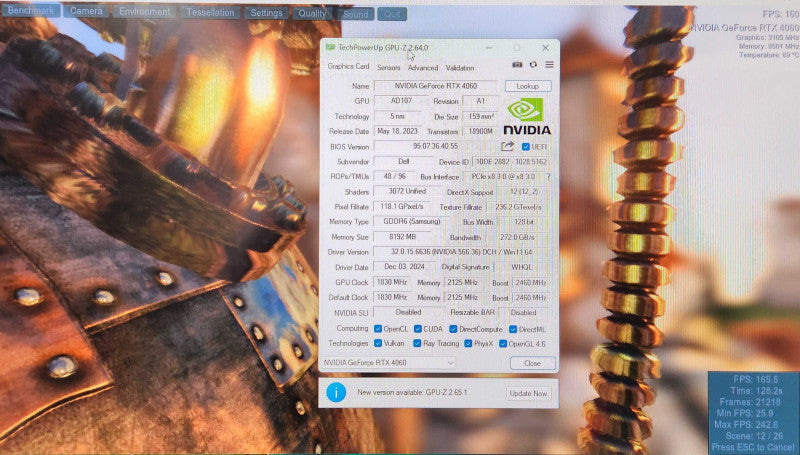Open the Tessellation menu in Heaven

[210, 13]
